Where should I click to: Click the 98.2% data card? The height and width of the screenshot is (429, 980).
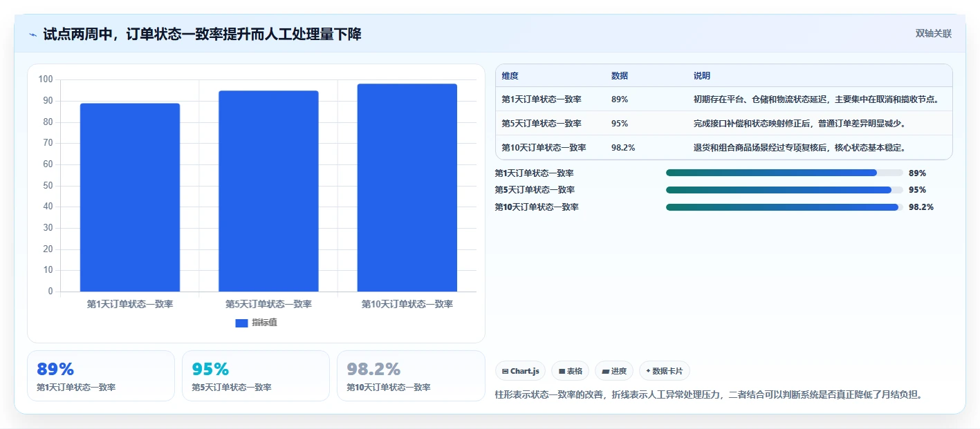[411, 376]
